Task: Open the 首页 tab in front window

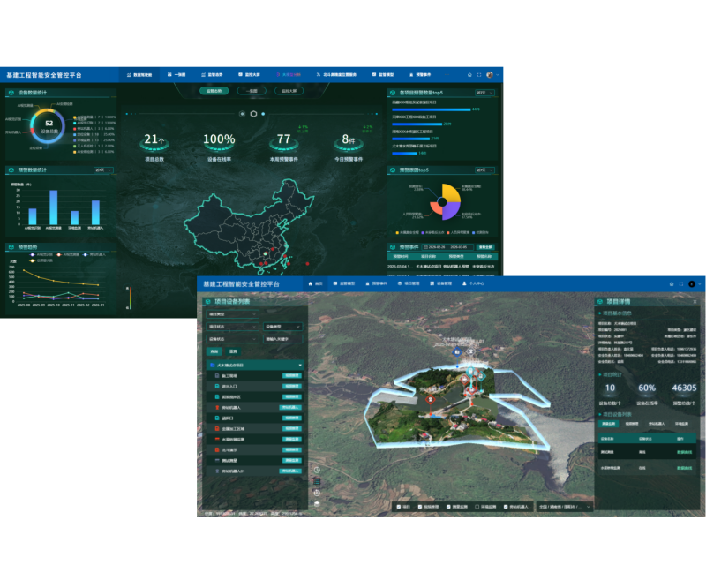Action: point(316,284)
